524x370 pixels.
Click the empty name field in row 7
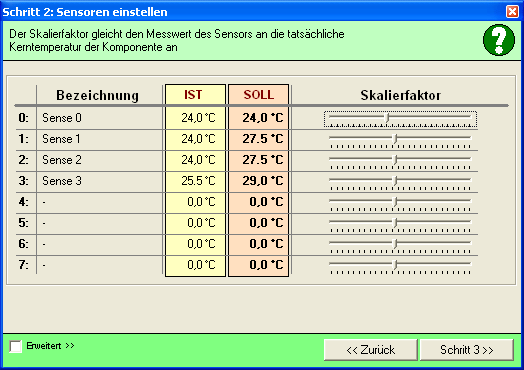tap(100, 265)
